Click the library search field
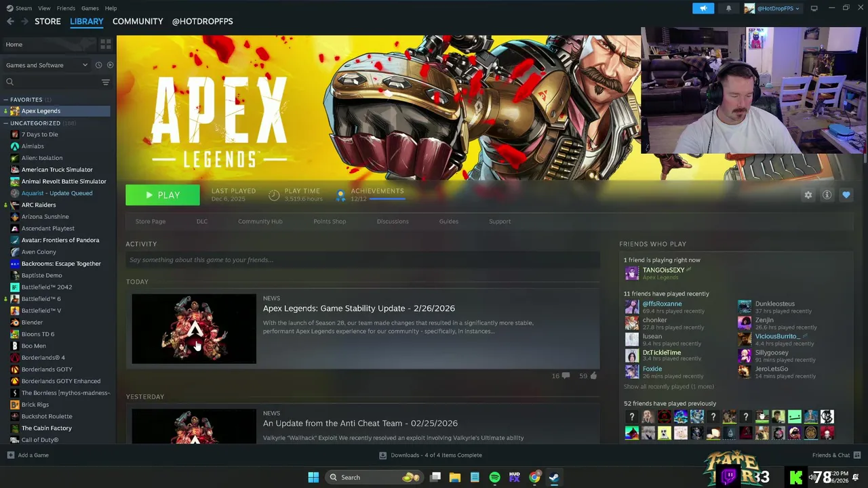Screen dimensions: 868x488 pyautogui.click(x=51, y=82)
